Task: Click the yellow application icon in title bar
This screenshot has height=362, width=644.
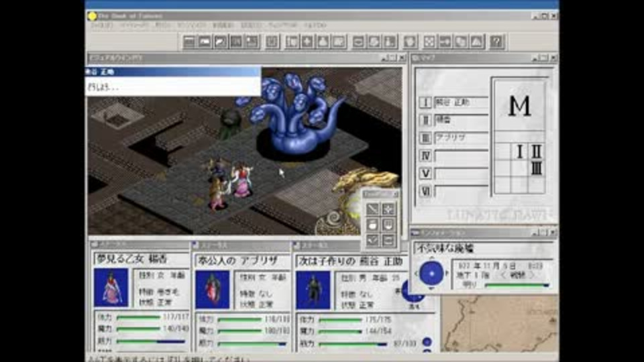Action: point(92,16)
